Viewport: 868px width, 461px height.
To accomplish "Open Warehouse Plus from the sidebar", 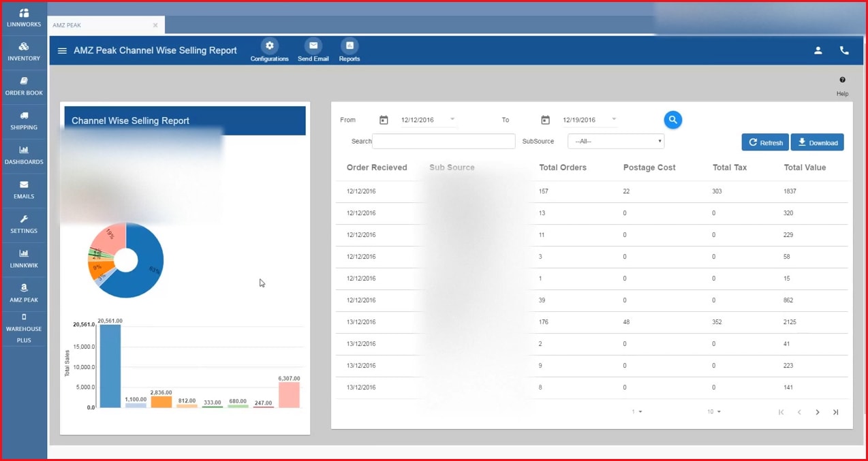I will (x=24, y=328).
